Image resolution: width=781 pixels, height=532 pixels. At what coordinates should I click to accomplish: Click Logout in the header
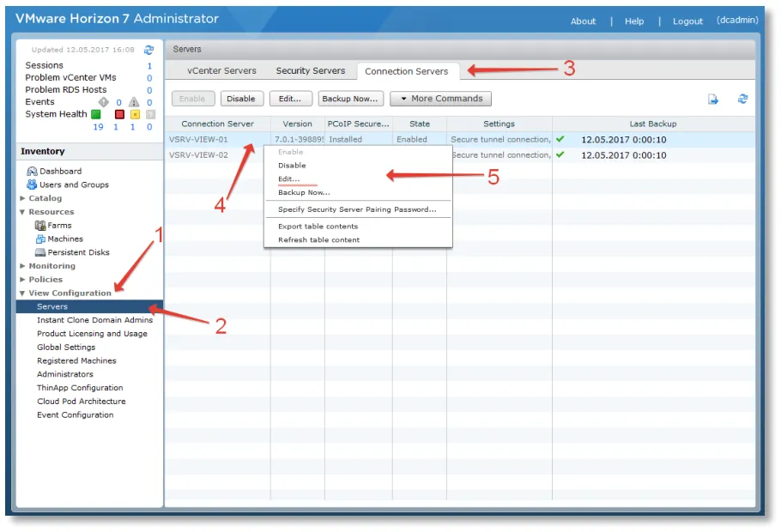pyautogui.click(x=687, y=21)
